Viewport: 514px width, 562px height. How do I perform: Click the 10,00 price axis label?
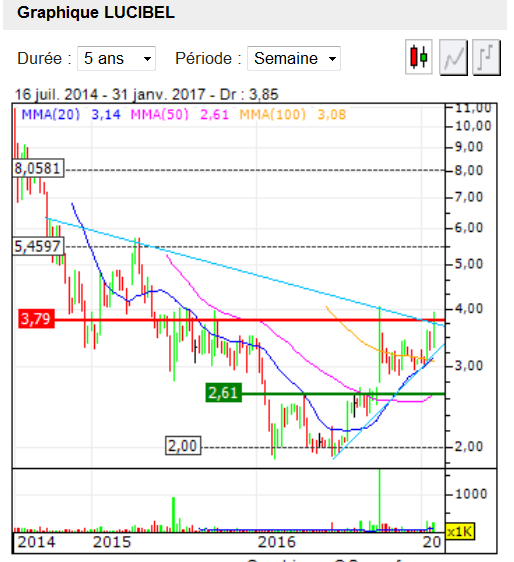473,126
